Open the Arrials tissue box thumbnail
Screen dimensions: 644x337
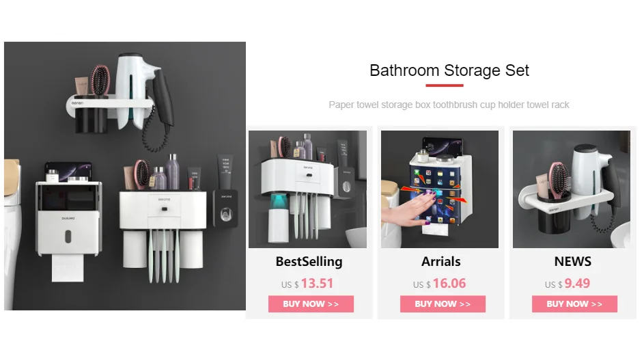pyautogui.click(x=440, y=189)
